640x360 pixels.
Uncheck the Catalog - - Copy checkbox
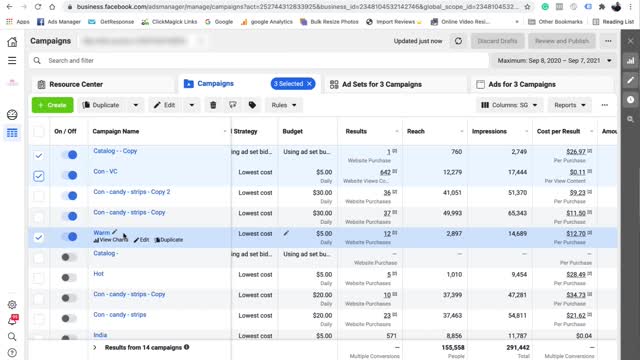pyautogui.click(x=38, y=156)
